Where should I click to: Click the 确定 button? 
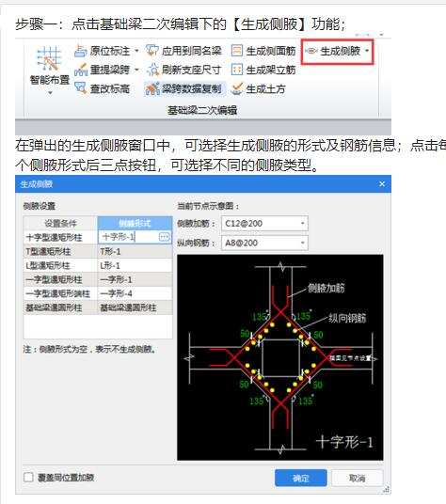(301, 478)
